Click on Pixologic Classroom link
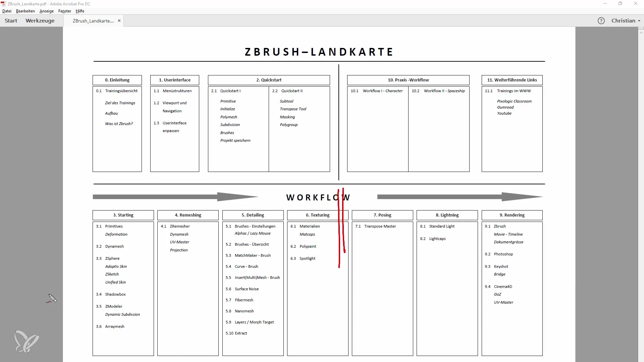The width and height of the screenshot is (644, 362). point(515,101)
